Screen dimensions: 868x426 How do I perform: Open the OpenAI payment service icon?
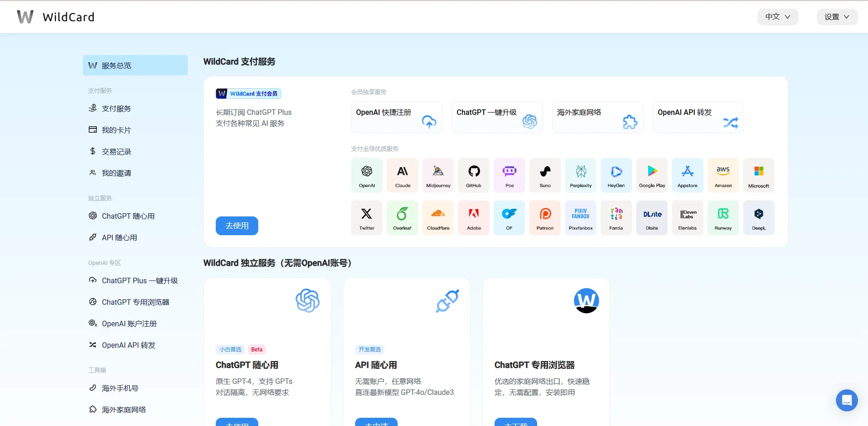pyautogui.click(x=367, y=175)
